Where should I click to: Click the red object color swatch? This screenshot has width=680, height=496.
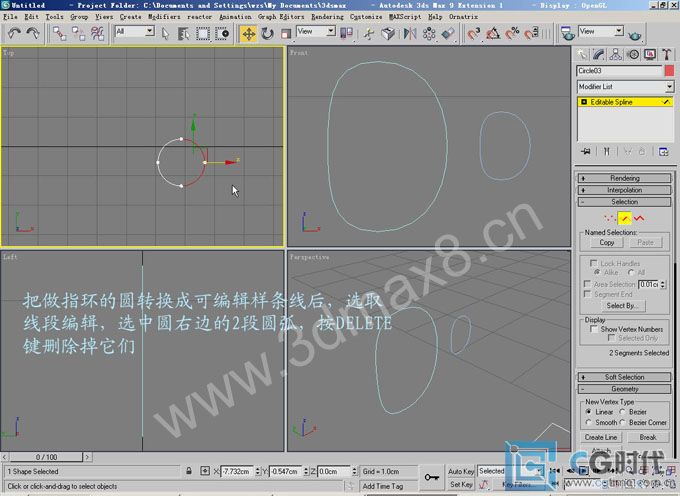669,71
